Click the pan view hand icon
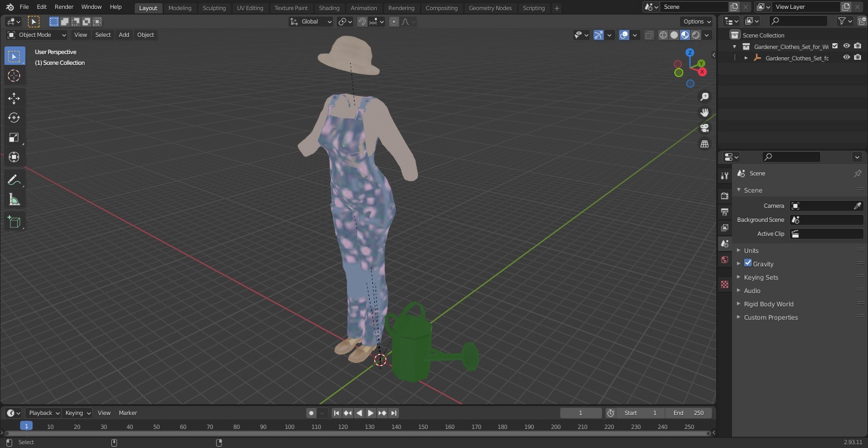Screen dimensions: 868x448 (705, 112)
